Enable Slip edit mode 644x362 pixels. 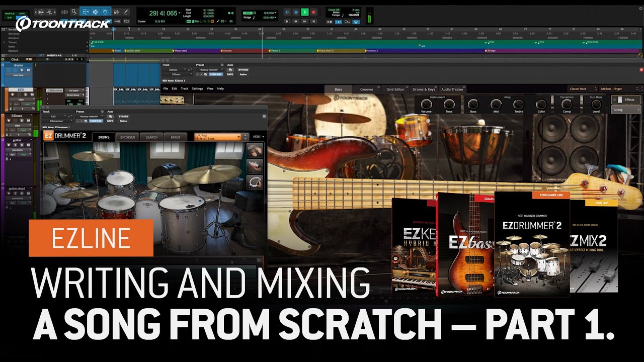[10, 18]
